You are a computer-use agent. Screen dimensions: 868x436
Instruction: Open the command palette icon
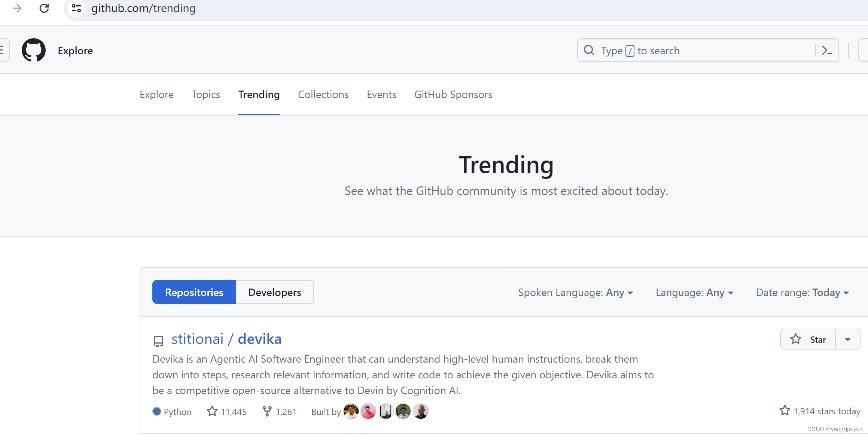pyautogui.click(x=827, y=50)
